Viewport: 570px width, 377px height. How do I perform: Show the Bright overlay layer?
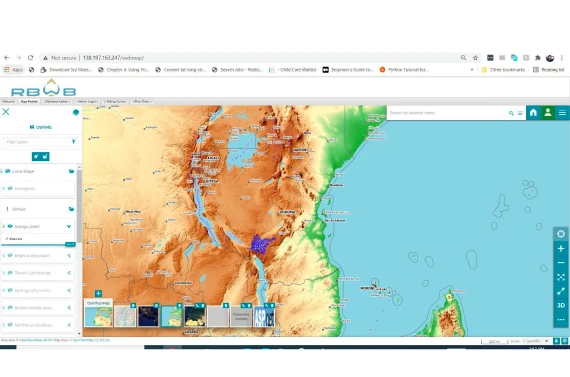click(10, 256)
